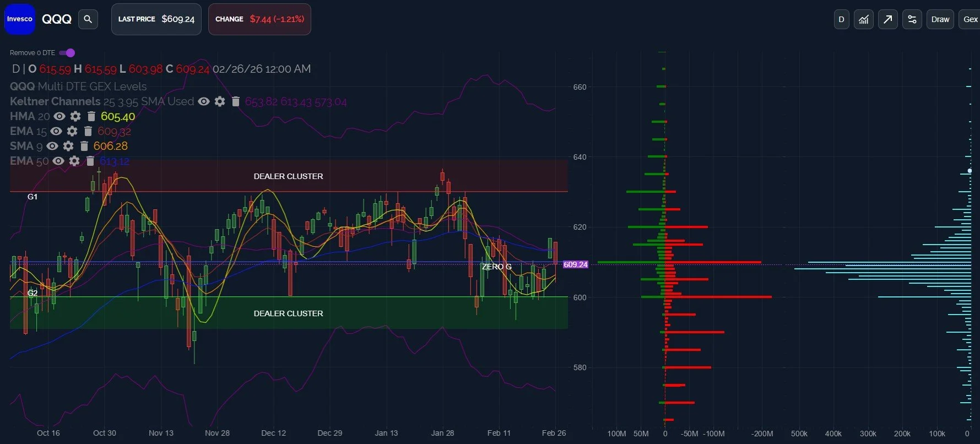Click the CHANGE $7.44 box
Viewport: 980px width, 444px height.
(259, 19)
